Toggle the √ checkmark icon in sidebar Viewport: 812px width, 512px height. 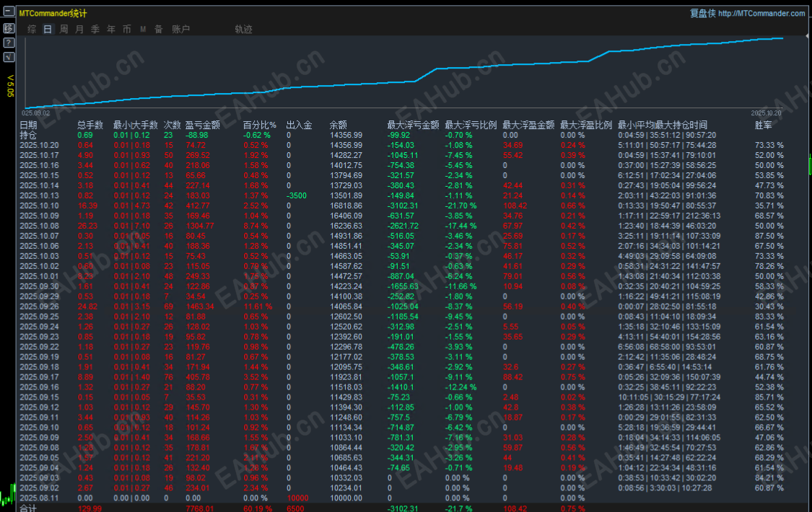tap(9, 57)
